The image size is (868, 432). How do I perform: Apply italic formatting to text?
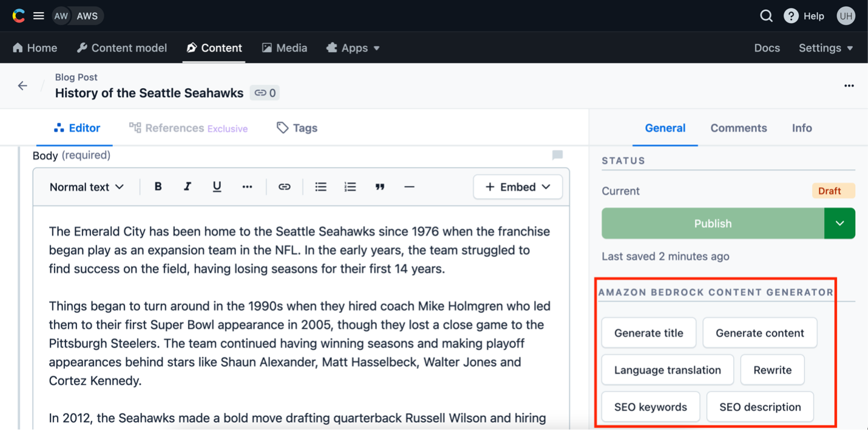click(x=188, y=187)
